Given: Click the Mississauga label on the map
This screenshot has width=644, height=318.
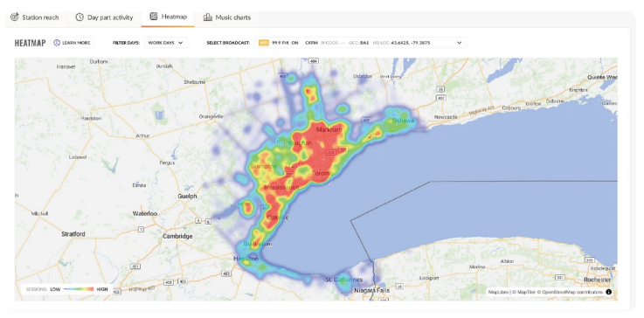Looking at the screenshot, I should tap(281, 187).
